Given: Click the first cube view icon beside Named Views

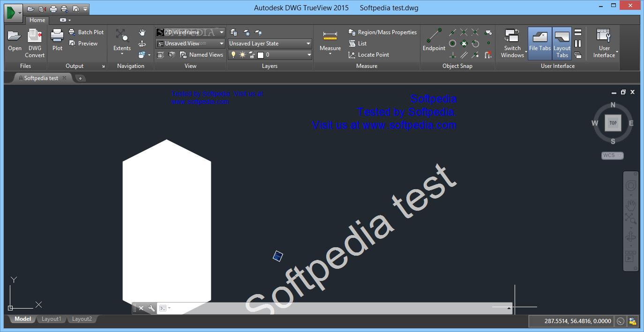Looking at the screenshot, I should 160,55.
